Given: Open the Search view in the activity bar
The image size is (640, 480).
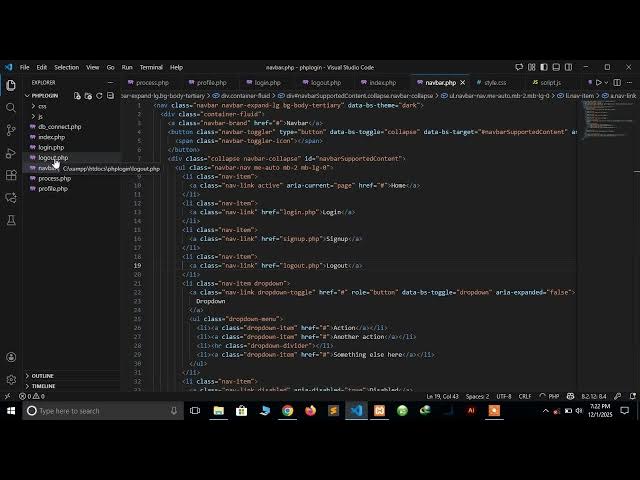Looking at the screenshot, I should 11,108.
